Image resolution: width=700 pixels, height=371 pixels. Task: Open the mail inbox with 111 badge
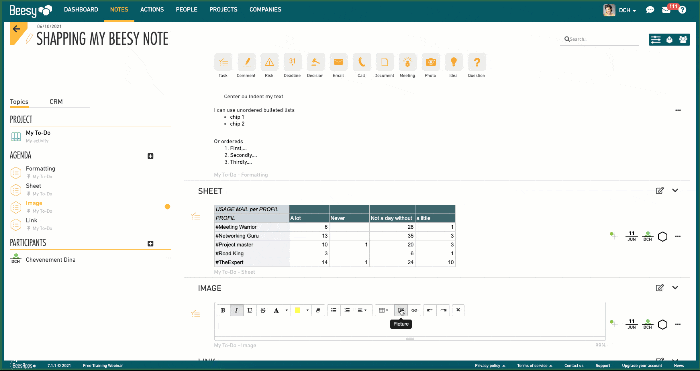click(x=667, y=10)
